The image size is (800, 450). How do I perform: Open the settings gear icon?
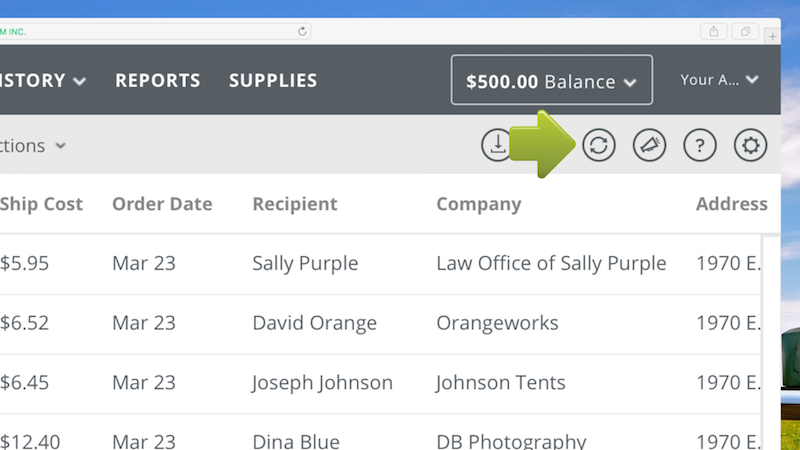click(x=750, y=146)
